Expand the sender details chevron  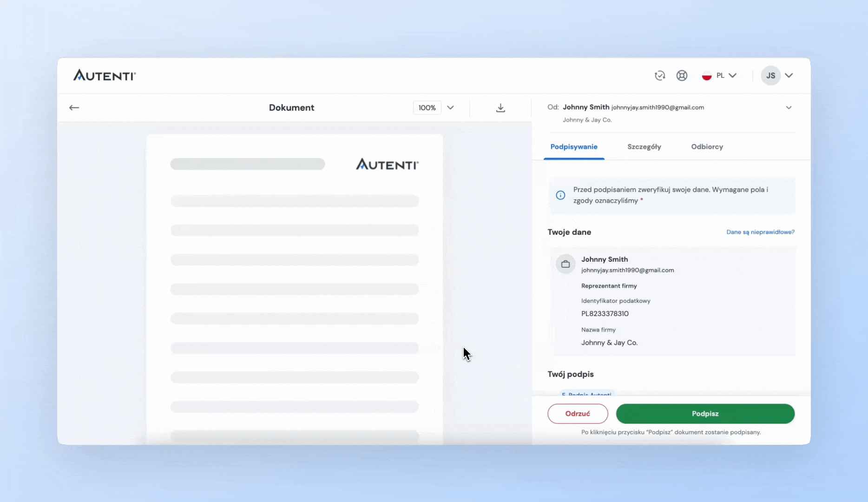(x=789, y=108)
